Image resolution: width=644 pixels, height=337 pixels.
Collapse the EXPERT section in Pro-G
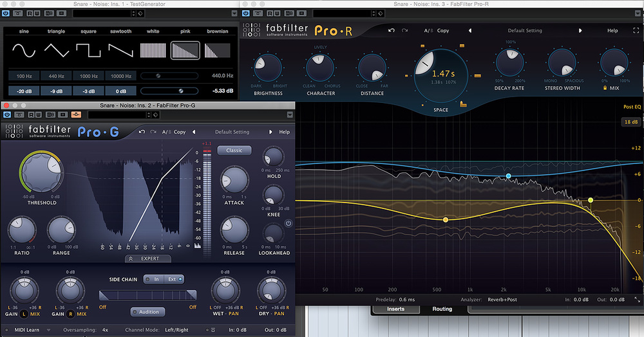(x=148, y=259)
